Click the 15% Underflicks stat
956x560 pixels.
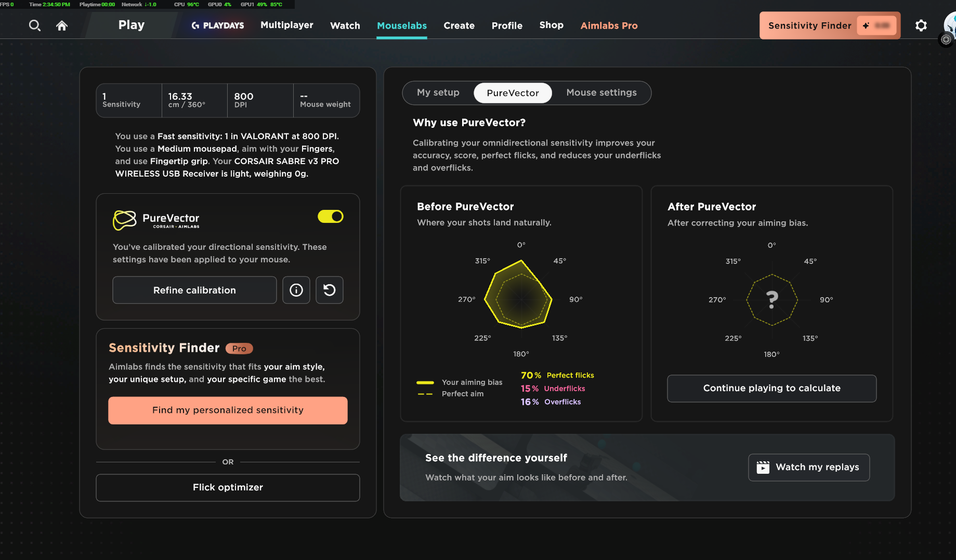click(x=553, y=389)
